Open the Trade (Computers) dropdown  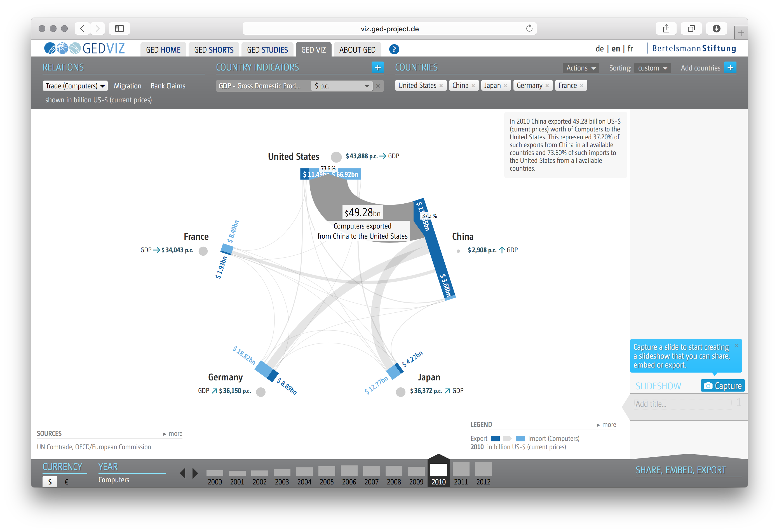75,86
